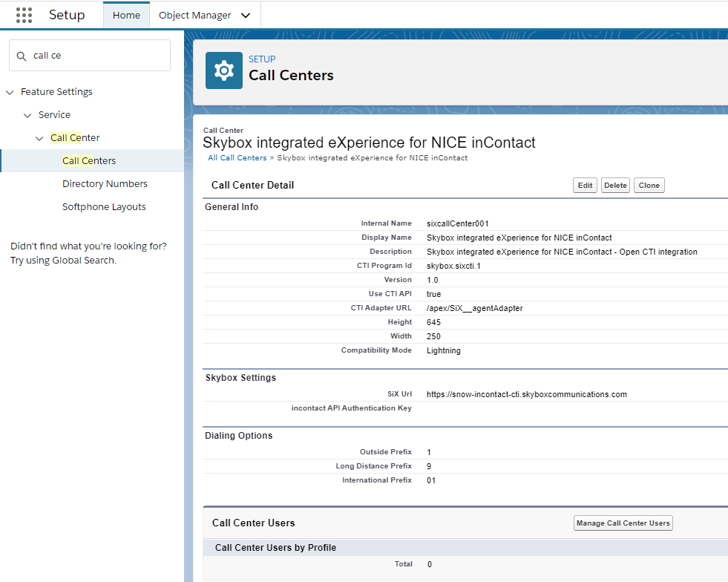The height and width of the screenshot is (582, 728).
Task: Click Manage Call Center Users button
Action: [623, 523]
